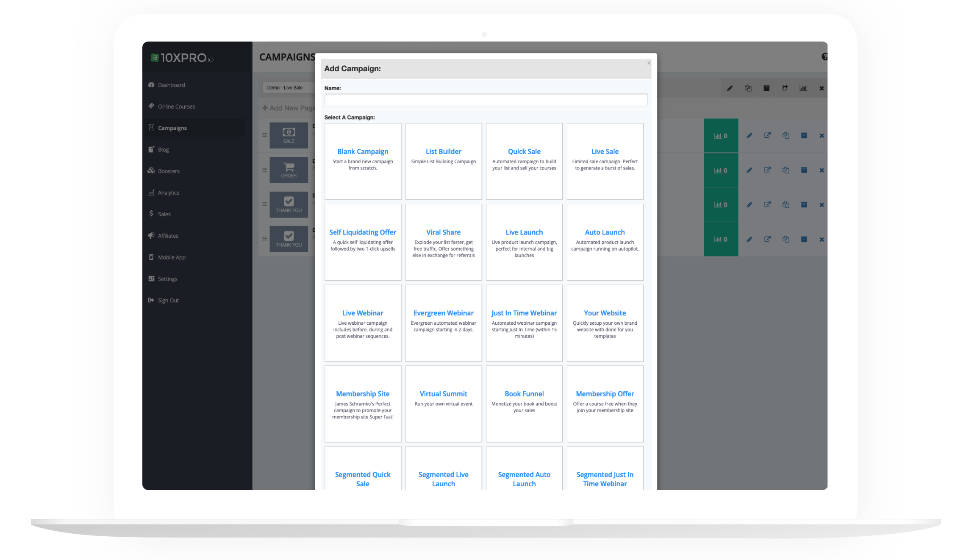
Task: Open ORDER page in new window icon
Action: coord(767,170)
